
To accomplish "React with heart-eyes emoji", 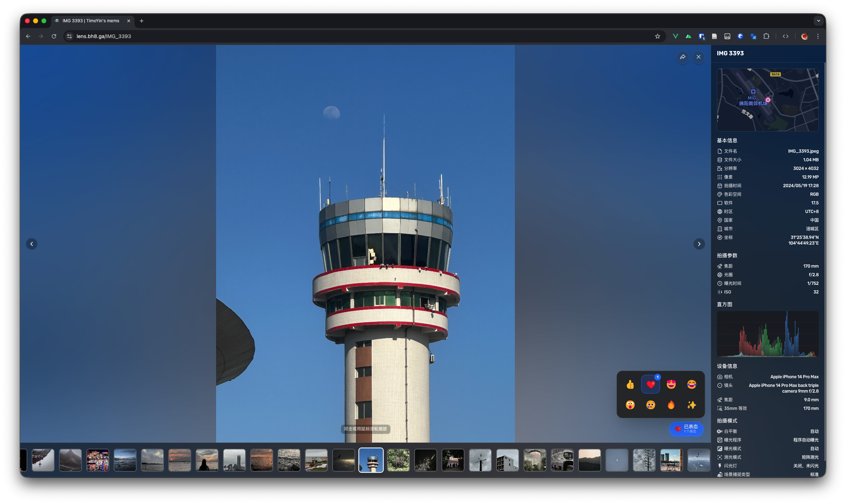I will (x=671, y=385).
